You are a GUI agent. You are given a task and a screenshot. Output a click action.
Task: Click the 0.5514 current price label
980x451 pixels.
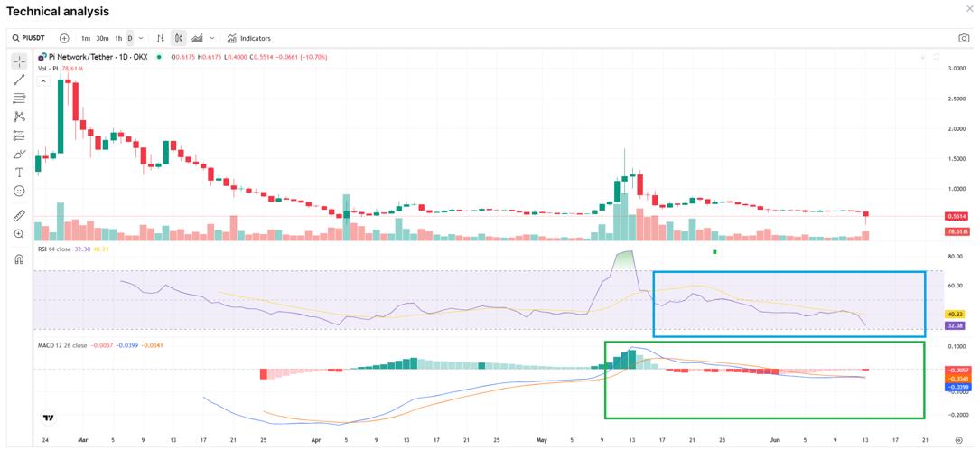958,216
